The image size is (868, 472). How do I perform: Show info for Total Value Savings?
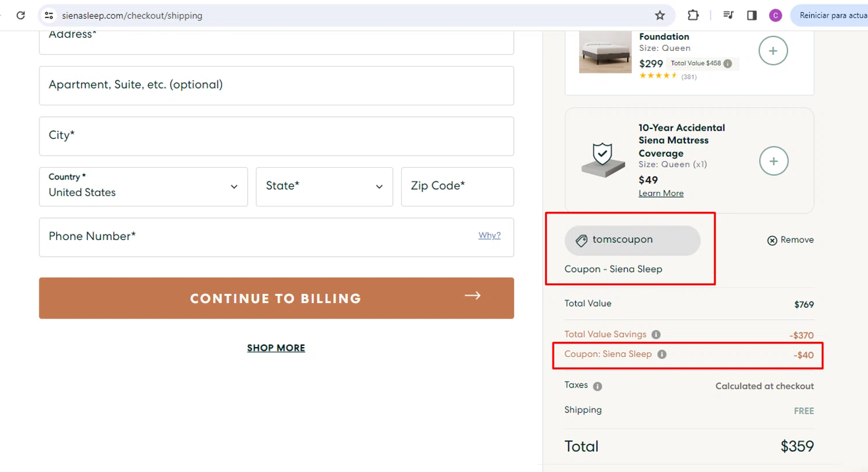[x=656, y=334]
